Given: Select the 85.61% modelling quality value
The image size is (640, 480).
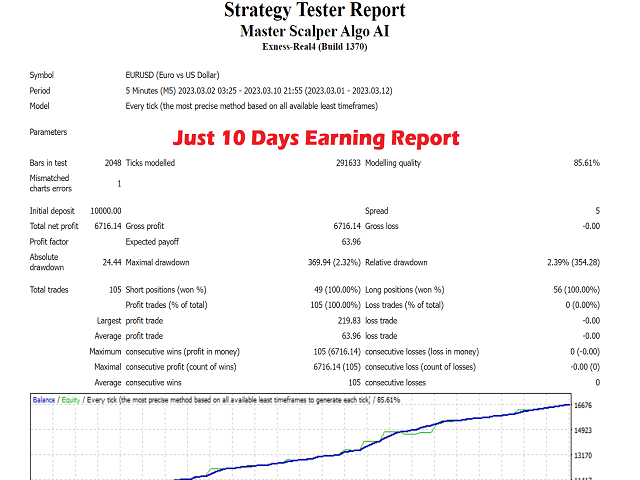Looking at the screenshot, I should point(587,163).
